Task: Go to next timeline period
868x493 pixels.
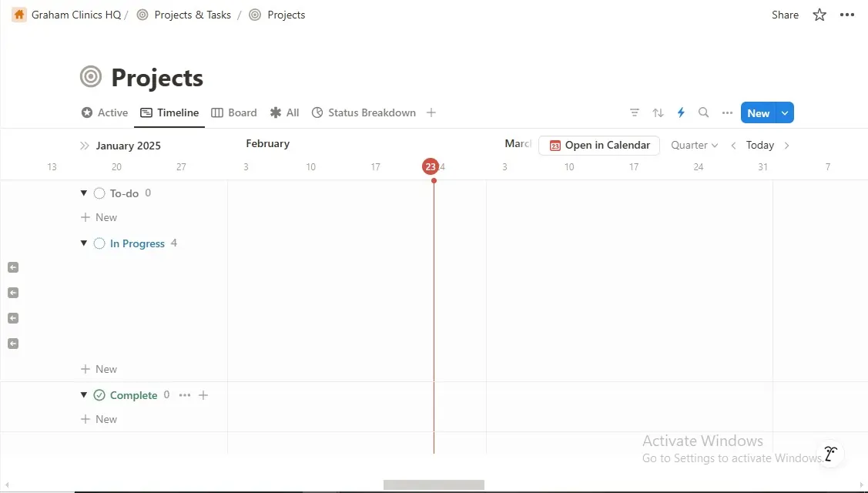Action: click(x=786, y=145)
